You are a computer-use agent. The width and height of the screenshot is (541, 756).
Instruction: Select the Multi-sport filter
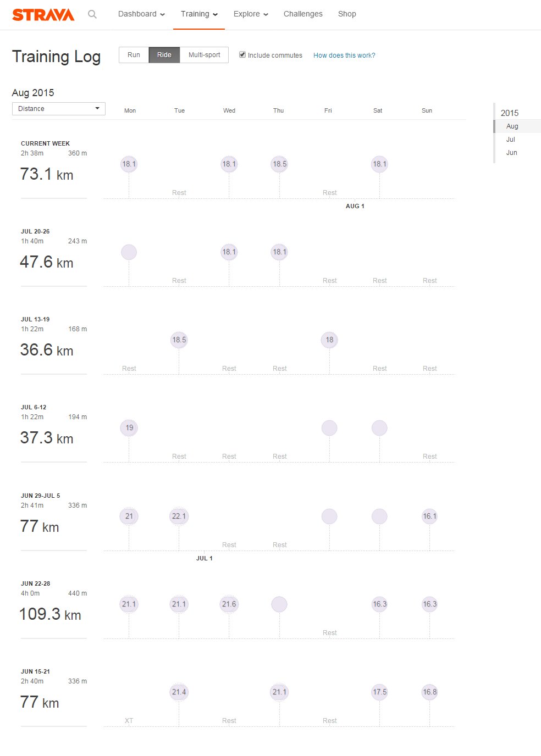203,54
